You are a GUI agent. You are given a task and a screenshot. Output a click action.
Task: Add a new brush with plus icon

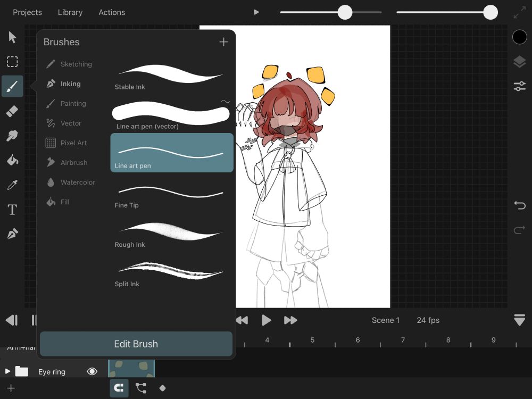223,42
